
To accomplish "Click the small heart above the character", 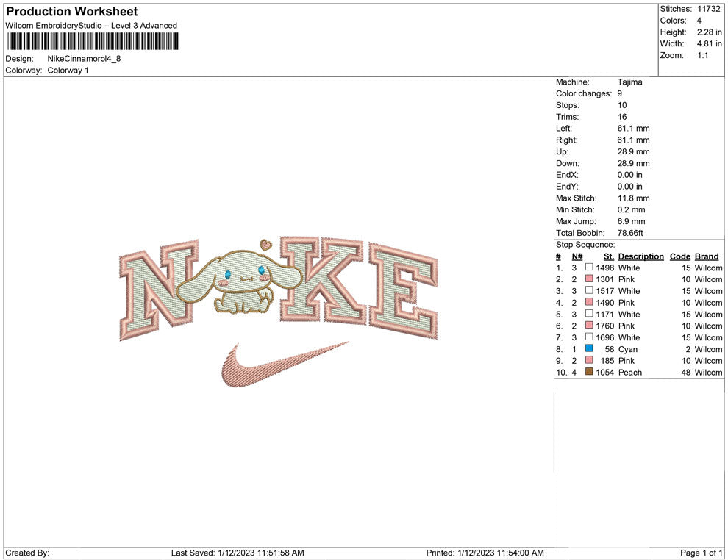I will pyautogui.click(x=265, y=243).
